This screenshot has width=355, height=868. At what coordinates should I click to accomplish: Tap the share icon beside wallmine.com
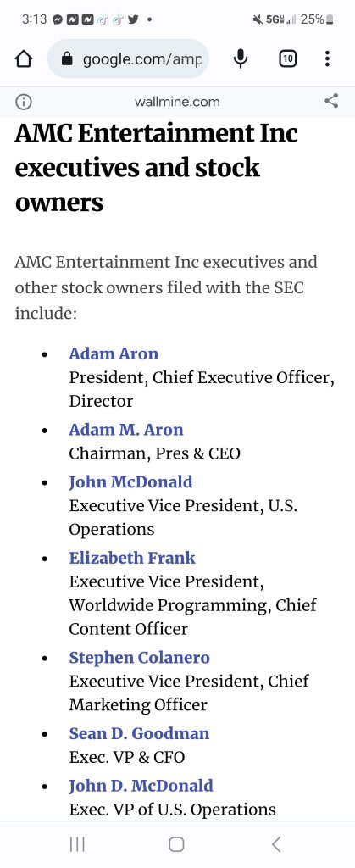click(x=331, y=101)
